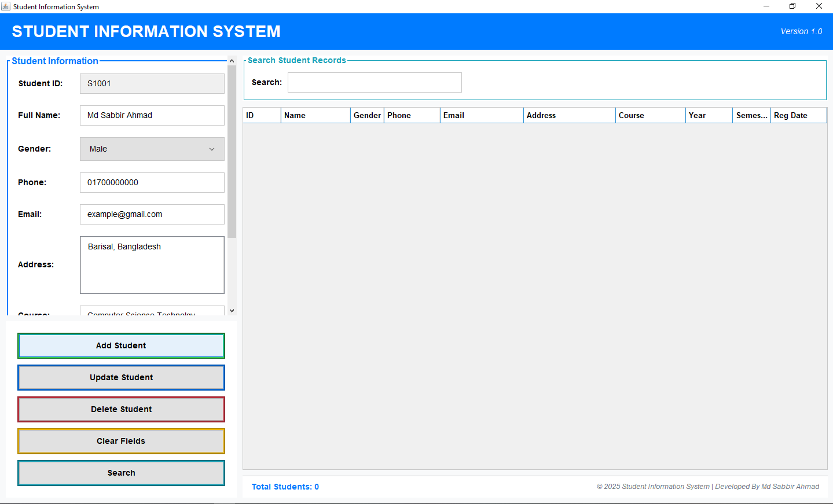Click the Add Student button
This screenshot has width=833, height=504.
[121, 345]
